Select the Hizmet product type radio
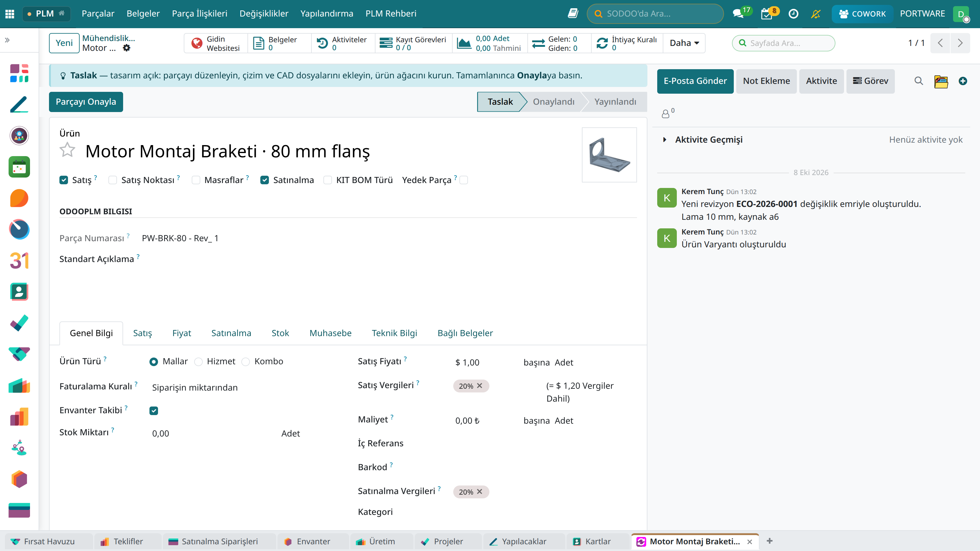 [198, 362]
